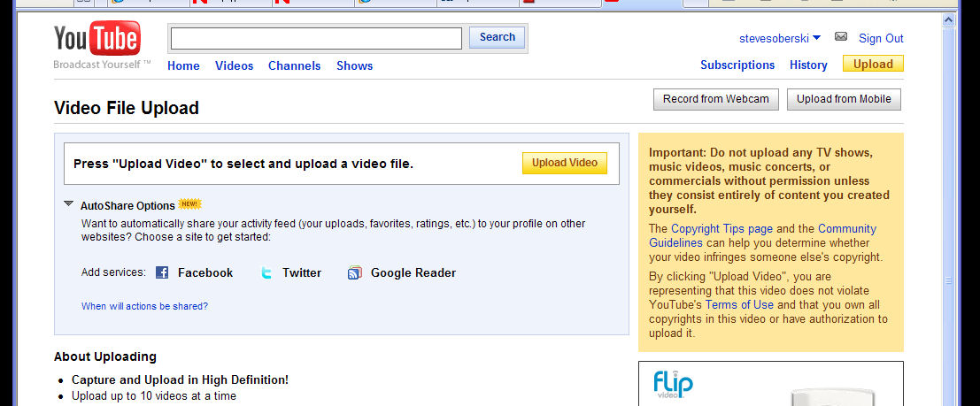This screenshot has height=406, width=980.
Task: Open viewing History
Action: pyautogui.click(x=808, y=65)
